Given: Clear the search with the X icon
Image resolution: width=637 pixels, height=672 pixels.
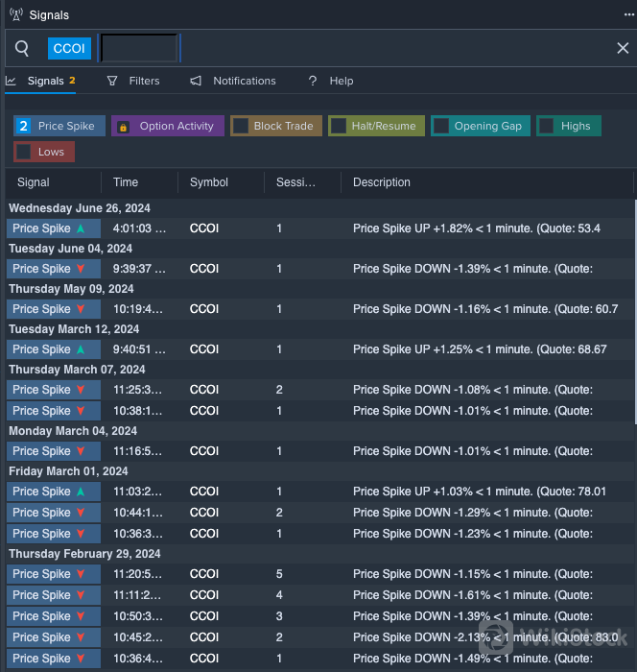Looking at the screenshot, I should pyautogui.click(x=622, y=48).
